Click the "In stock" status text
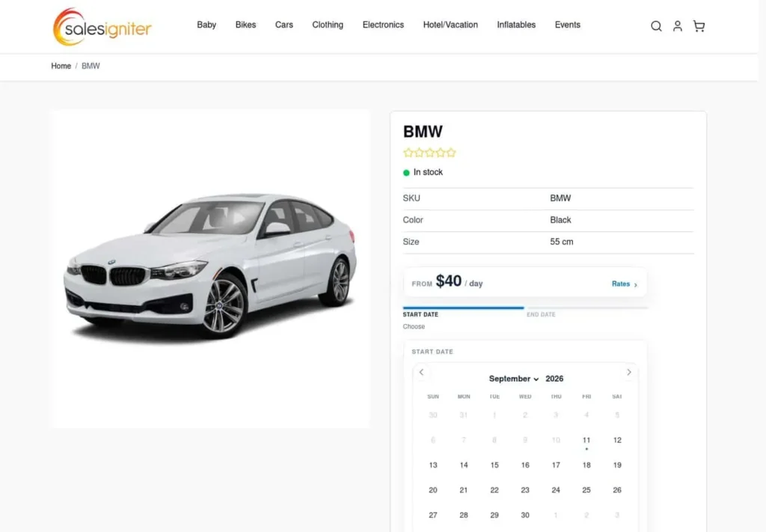This screenshot has width=766, height=532. pyautogui.click(x=428, y=172)
